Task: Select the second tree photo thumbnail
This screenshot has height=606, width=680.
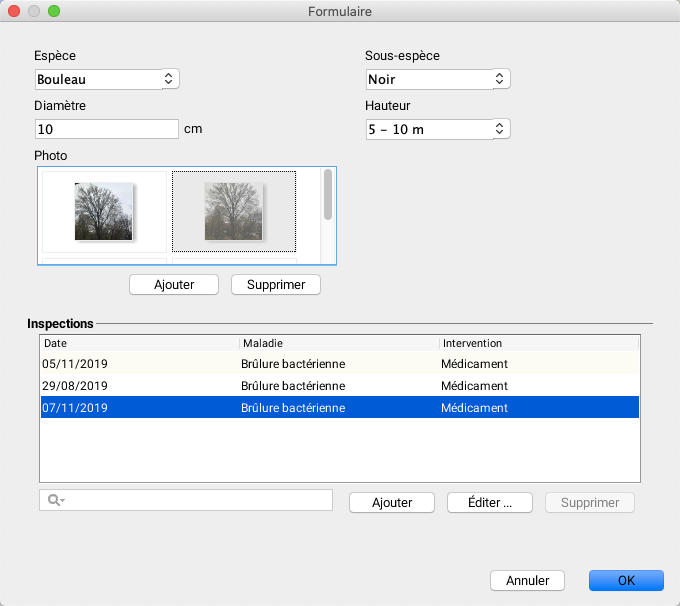Action: (233, 211)
